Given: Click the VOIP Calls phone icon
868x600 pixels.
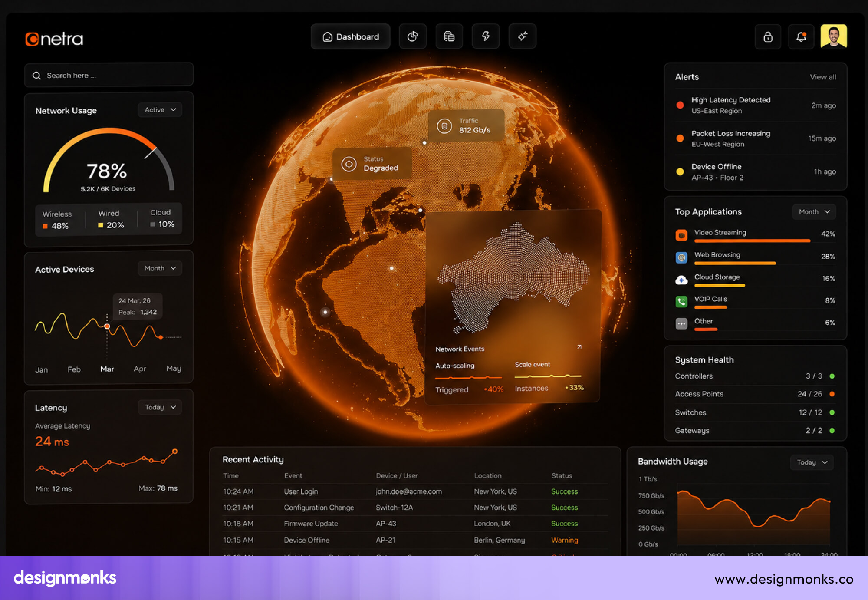Looking at the screenshot, I should point(681,301).
